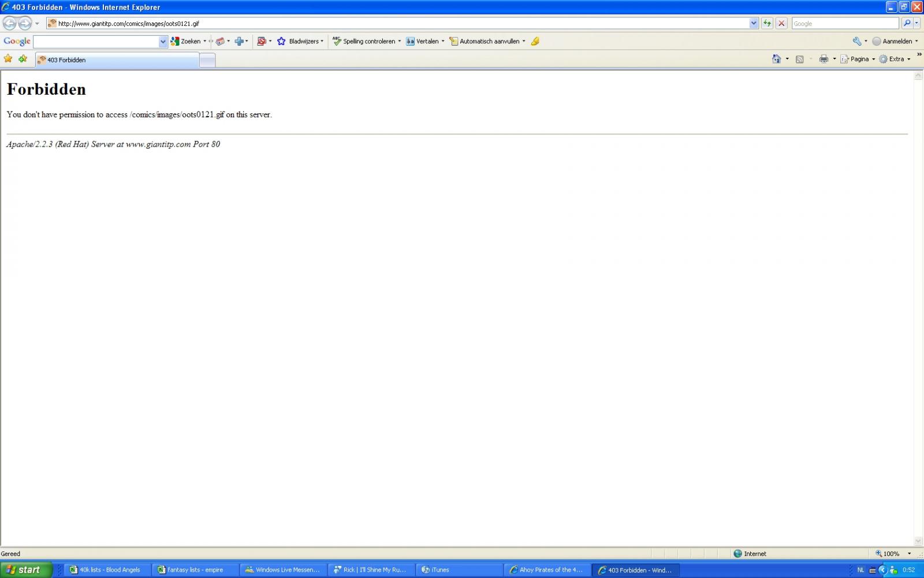Click the Home page icon
This screenshot has height=578, width=924.
pyautogui.click(x=776, y=59)
